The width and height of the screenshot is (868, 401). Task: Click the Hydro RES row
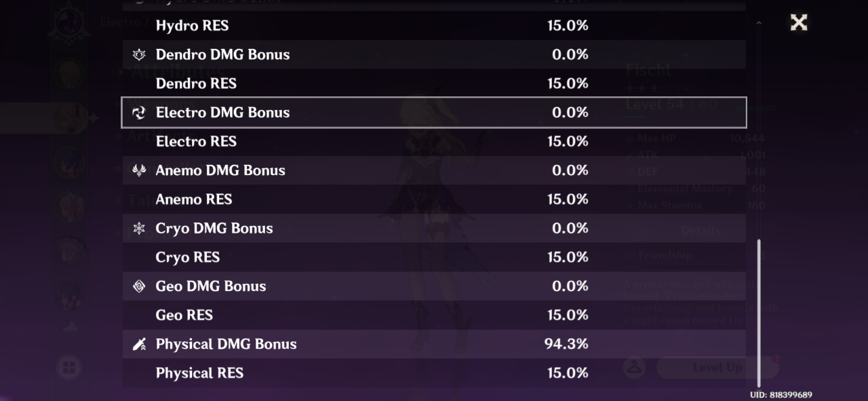[434, 26]
